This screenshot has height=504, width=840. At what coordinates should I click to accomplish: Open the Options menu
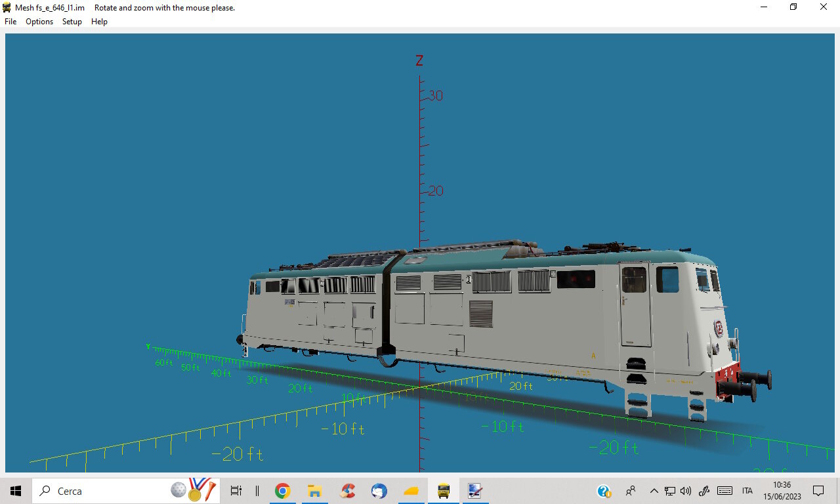point(39,22)
